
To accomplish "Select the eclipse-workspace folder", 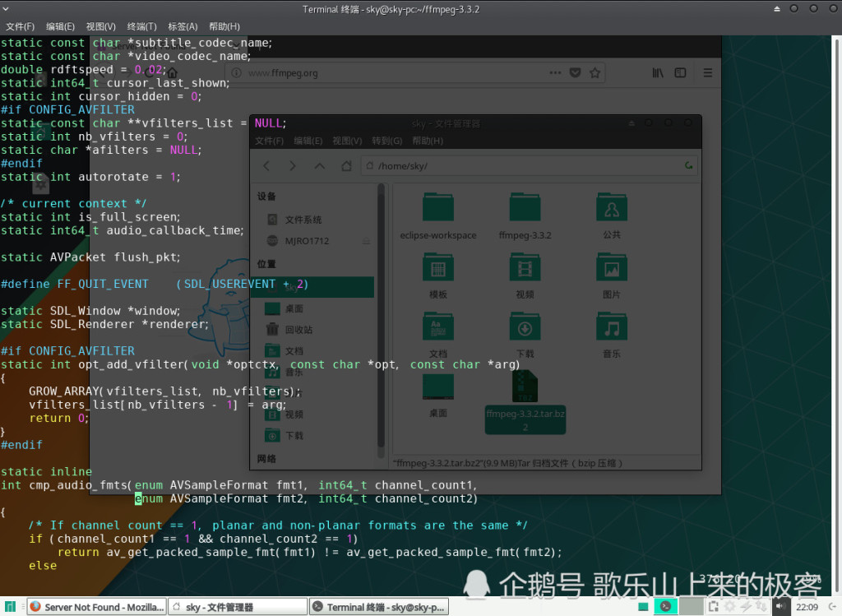I will click(x=438, y=216).
